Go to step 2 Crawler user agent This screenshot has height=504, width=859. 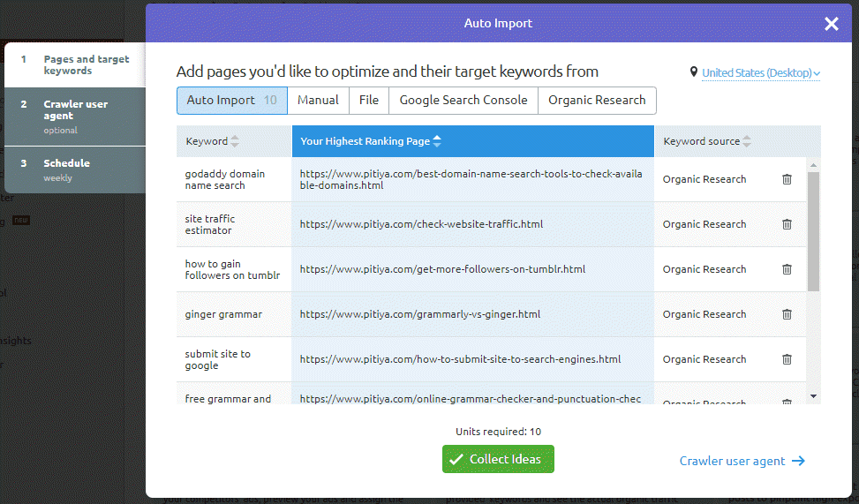(x=75, y=117)
